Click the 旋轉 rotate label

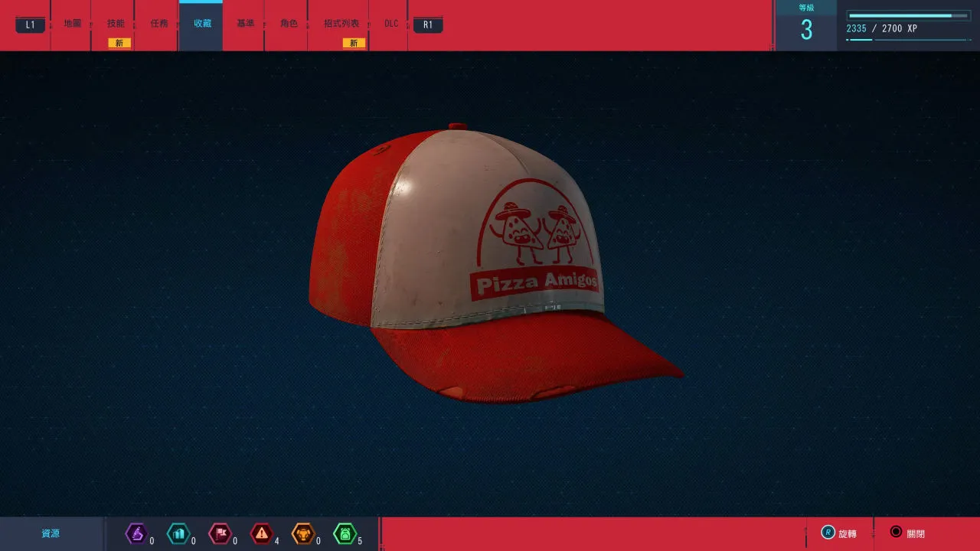[x=848, y=534]
